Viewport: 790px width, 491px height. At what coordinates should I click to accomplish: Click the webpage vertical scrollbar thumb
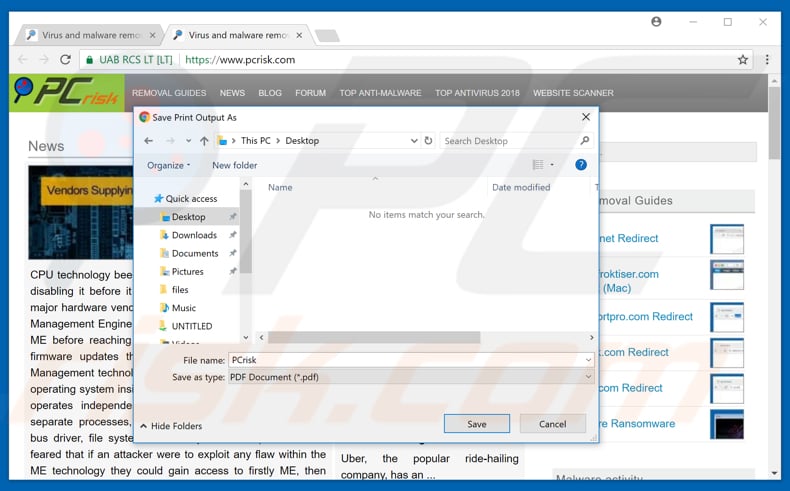pos(774,123)
